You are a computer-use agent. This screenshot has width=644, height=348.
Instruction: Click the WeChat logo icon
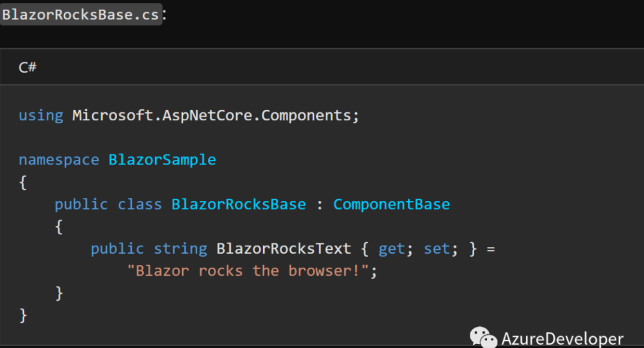point(483,337)
